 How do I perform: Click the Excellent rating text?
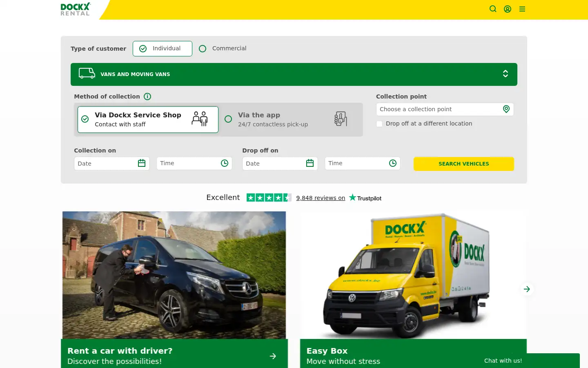(x=223, y=197)
